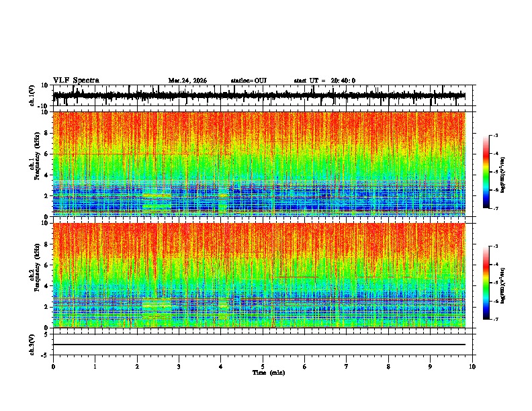Click the ch.2 frequency tick "6"
532x411 pixels.
pos(47,265)
